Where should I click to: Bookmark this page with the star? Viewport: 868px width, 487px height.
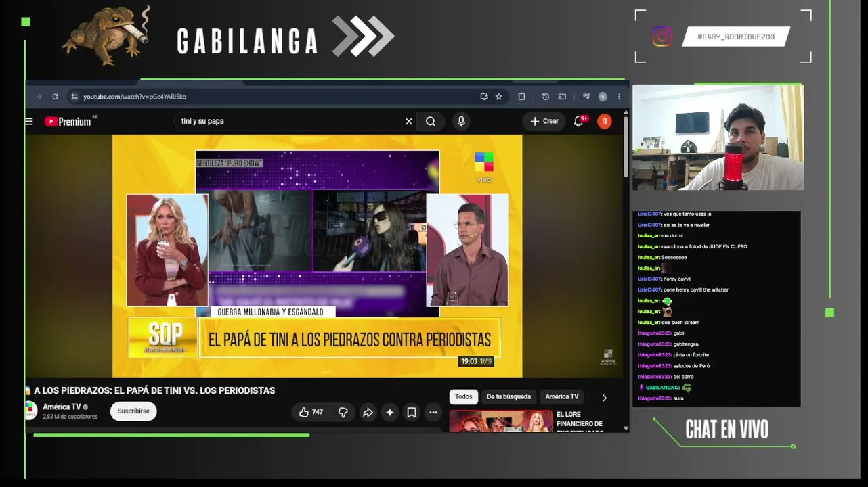point(499,97)
